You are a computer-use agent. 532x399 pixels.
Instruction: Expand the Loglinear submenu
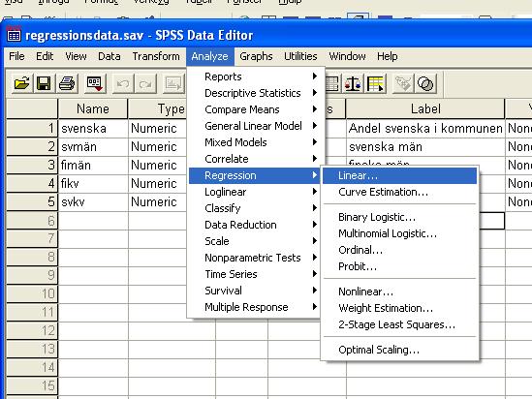point(254,192)
